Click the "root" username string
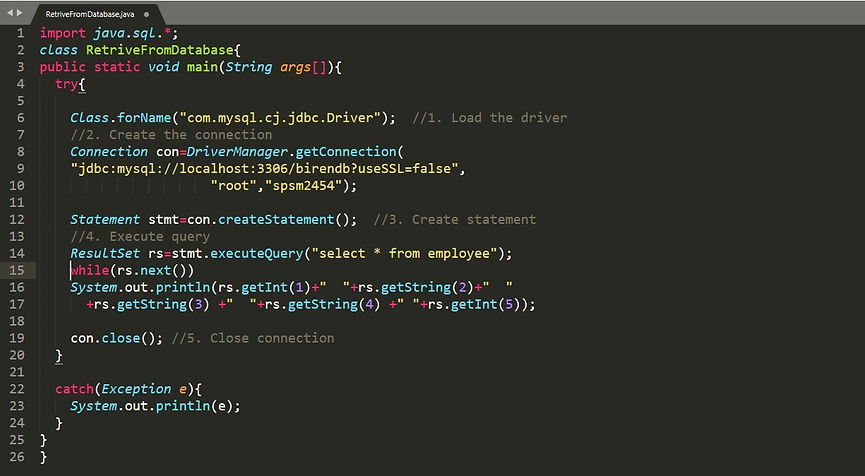The width and height of the screenshot is (865, 476). click(x=233, y=186)
